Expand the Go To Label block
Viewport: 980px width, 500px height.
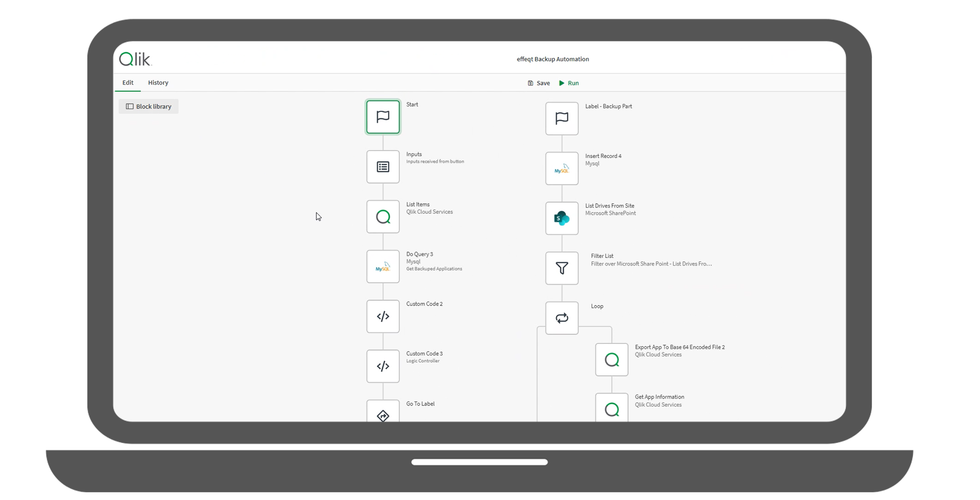pyautogui.click(x=382, y=415)
